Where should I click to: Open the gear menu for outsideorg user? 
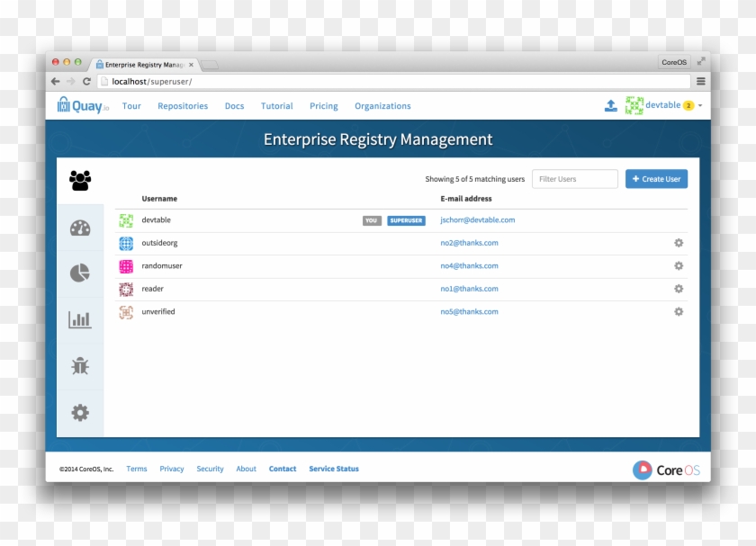pos(679,243)
